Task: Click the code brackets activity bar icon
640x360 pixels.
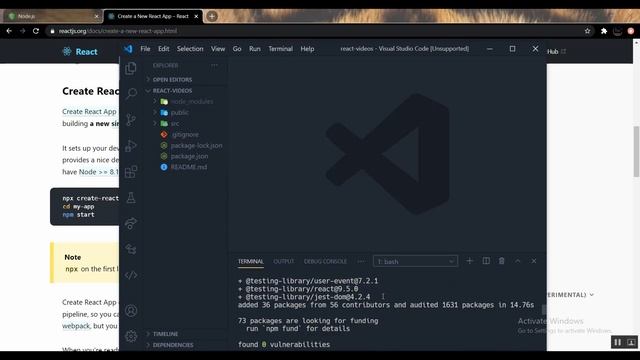Action: [131, 275]
